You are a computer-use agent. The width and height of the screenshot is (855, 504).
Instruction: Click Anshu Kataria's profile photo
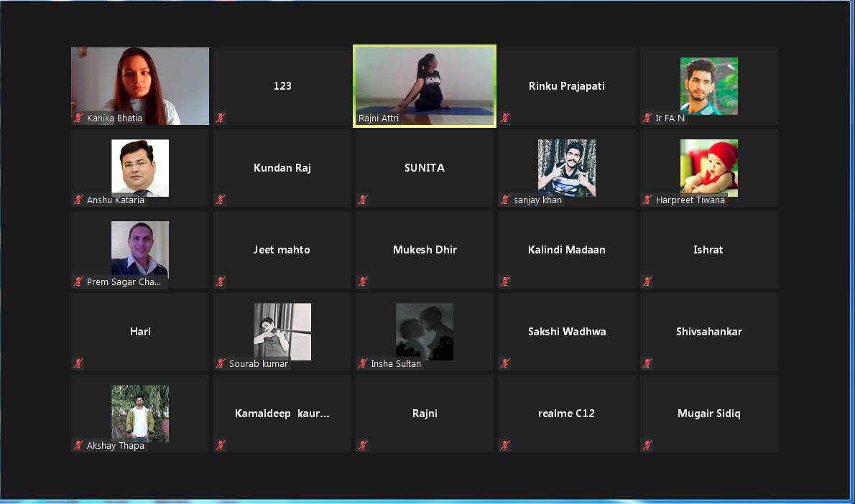click(140, 168)
